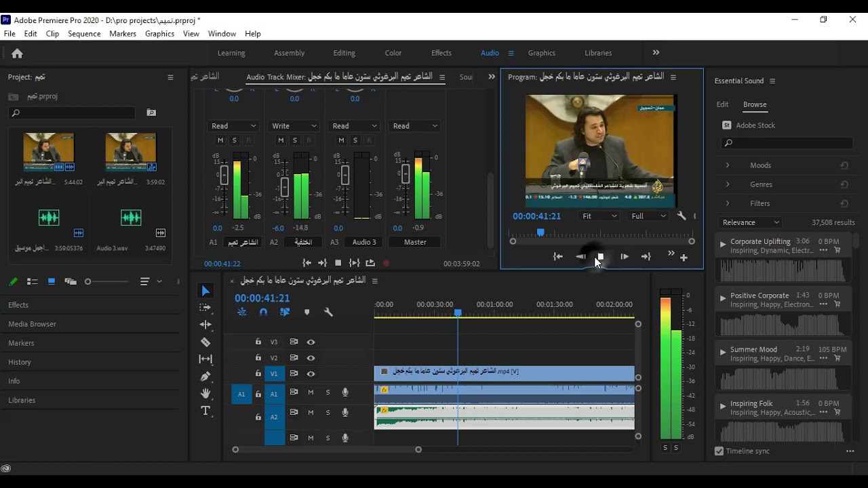Screen dimensions: 868x488
Task: Switch to the Editing workspace
Action: pos(344,53)
